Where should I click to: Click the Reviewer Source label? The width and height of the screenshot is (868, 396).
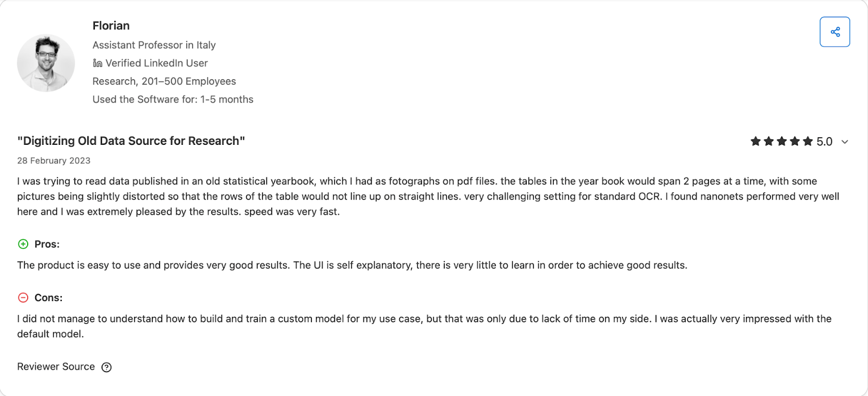pyautogui.click(x=56, y=367)
